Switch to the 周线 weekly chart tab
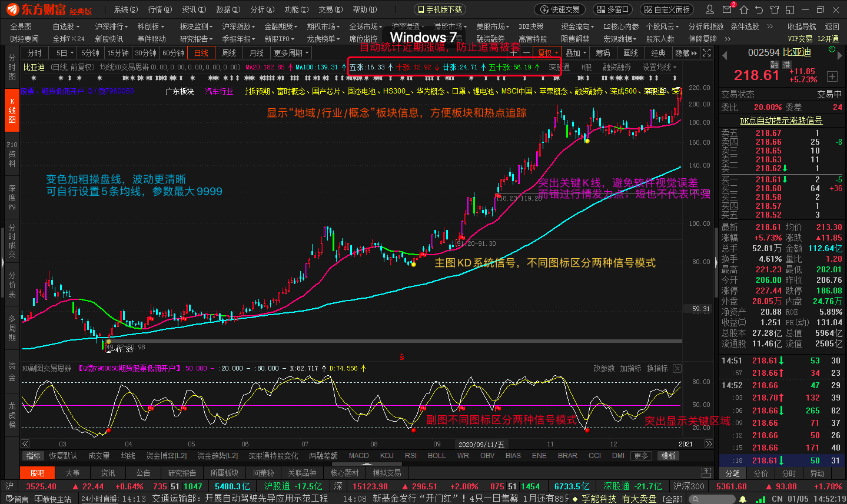The width and height of the screenshot is (847, 504). (x=229, y=53)
